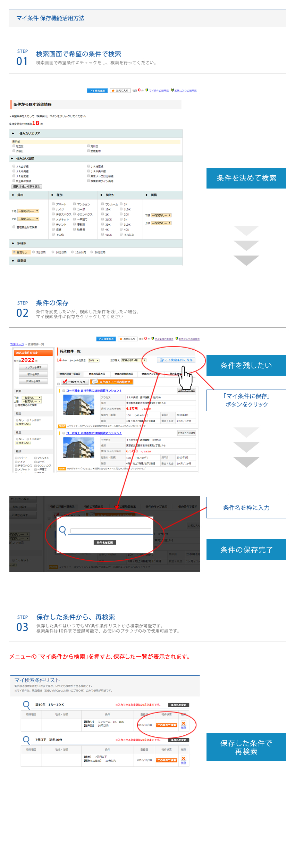The image size is (295, 868).
Task: Click magnifier icon beside 築10年 1R～1DK
Action: (26, 705)
